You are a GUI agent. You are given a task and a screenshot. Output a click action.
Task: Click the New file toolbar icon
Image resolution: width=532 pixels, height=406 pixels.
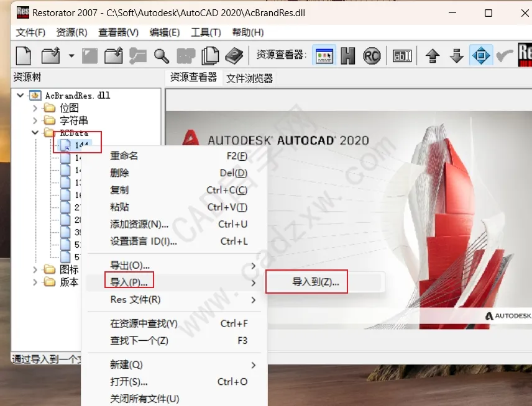[24, 56]
